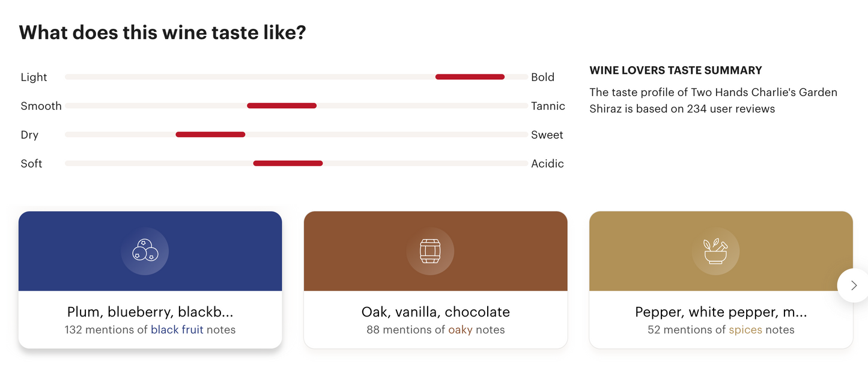
Task: Click the blueberry black fruit icon
Action: [x=145, y=251]
